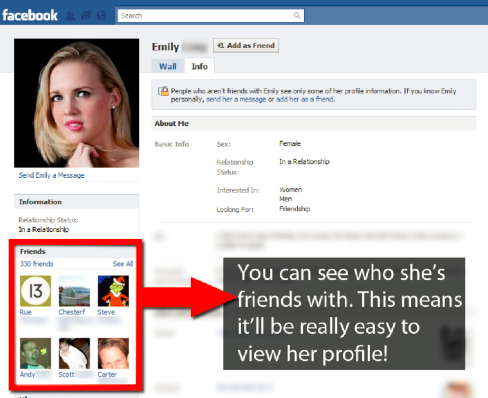Open messages icon in top bar
This screenshot has width=488, height=398.
click(86, 16)
